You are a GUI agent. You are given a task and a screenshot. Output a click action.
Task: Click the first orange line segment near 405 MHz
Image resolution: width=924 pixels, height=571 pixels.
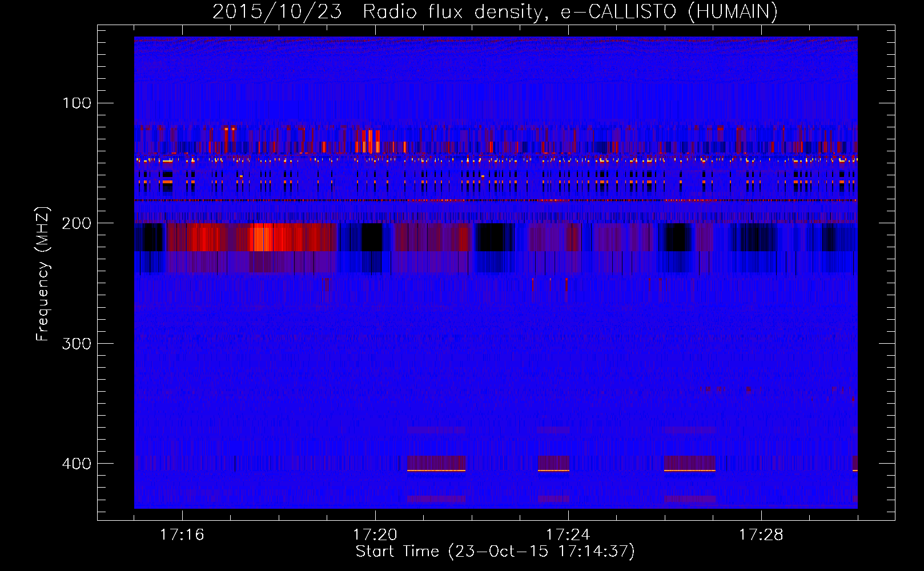pyautogui.click(x=436, y=471)
